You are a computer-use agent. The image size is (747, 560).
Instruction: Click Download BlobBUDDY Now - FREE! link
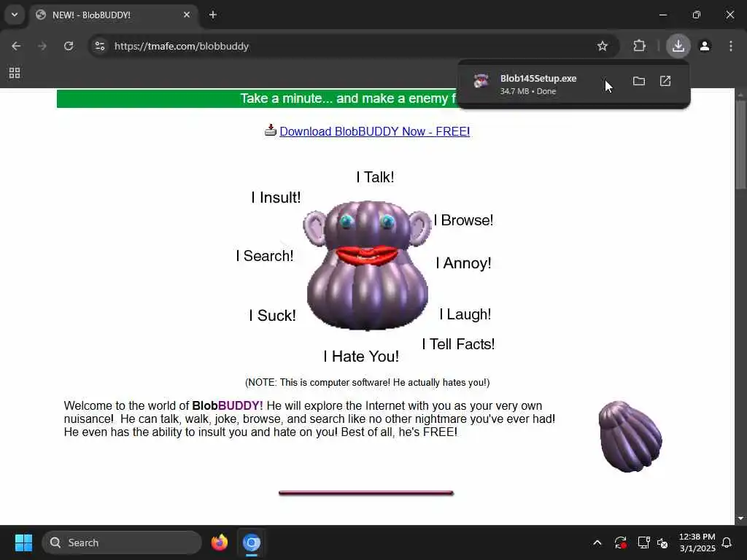(x=374, y=131)
